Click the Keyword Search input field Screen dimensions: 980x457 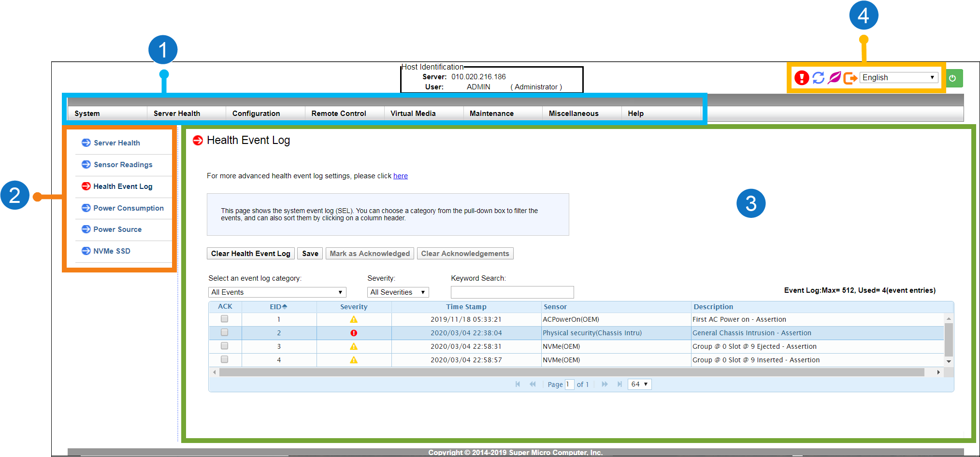pos(512,292)
